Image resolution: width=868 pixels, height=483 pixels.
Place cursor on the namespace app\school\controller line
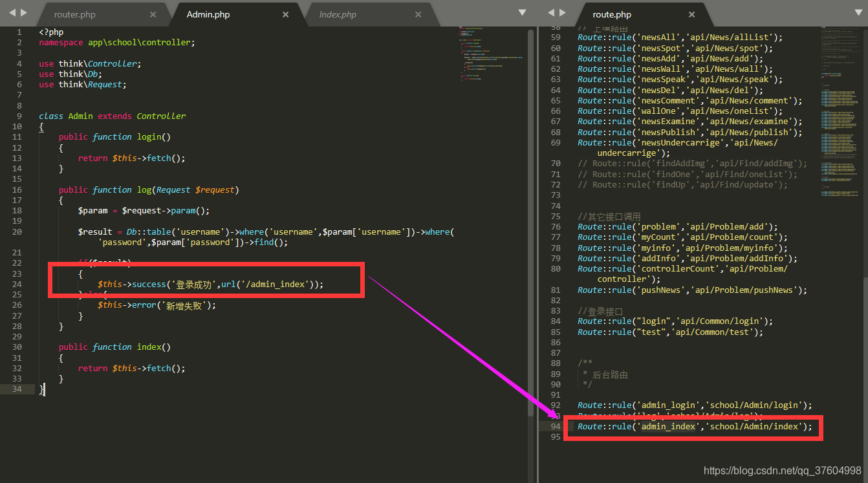coord(116,42)
